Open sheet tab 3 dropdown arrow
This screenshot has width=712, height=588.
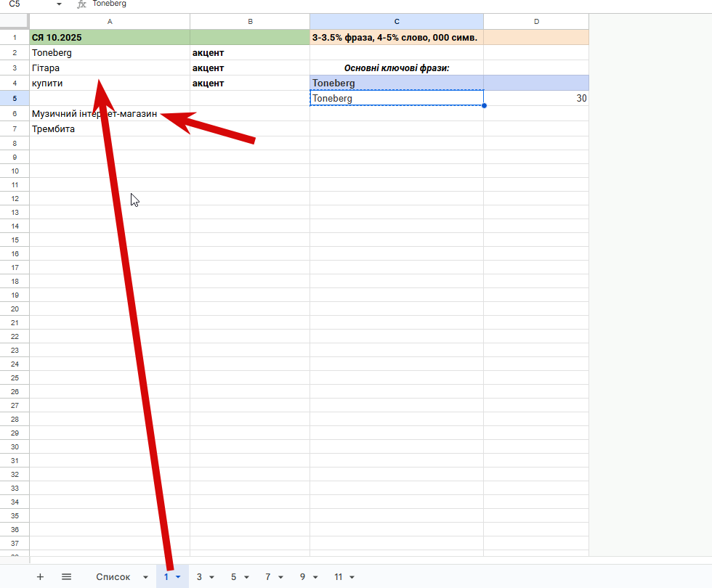coord(211,577)
